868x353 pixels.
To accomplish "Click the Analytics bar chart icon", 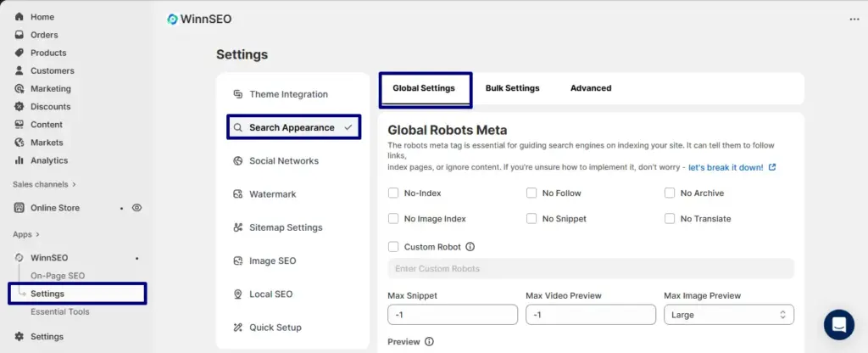I will pos(19,160).
